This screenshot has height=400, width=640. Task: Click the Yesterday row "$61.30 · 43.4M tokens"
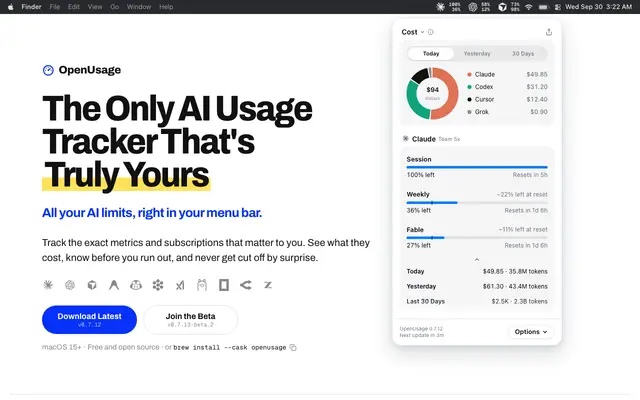[x=515, y=287]
